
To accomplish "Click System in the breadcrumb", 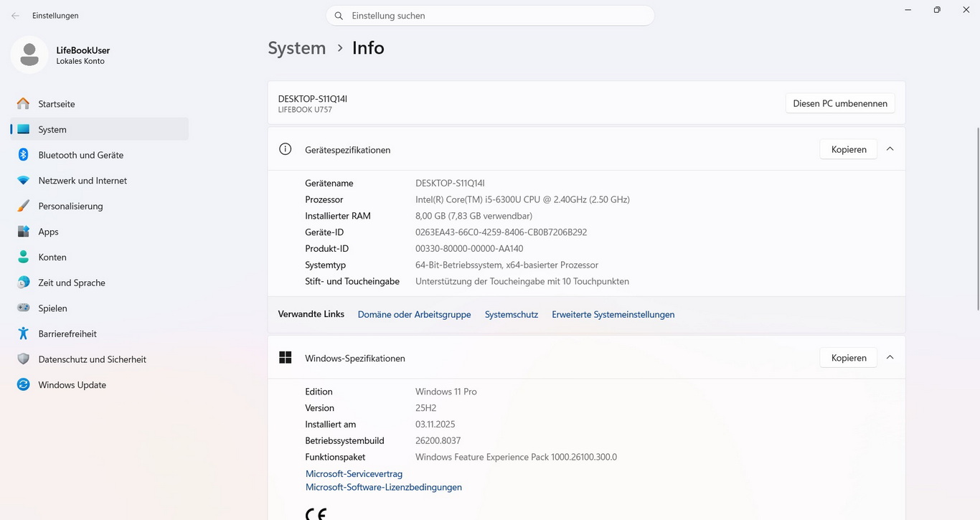I will coord(296,48).
